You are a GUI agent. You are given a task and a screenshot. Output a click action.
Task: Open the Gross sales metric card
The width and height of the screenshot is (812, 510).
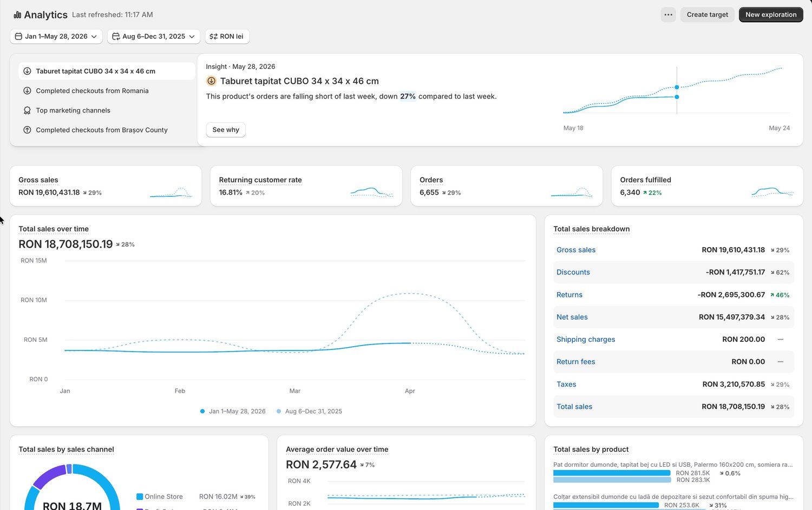[x=106, y=186]
